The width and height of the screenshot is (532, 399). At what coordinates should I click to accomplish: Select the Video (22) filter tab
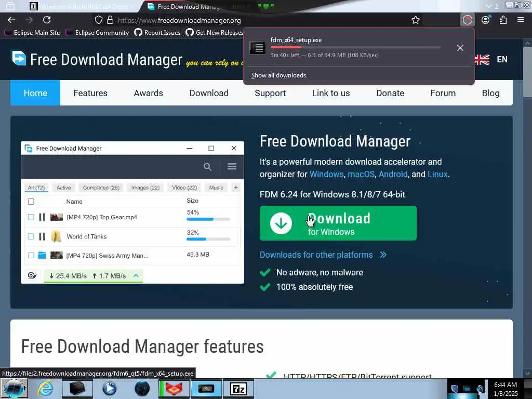(x=184, y=188)
